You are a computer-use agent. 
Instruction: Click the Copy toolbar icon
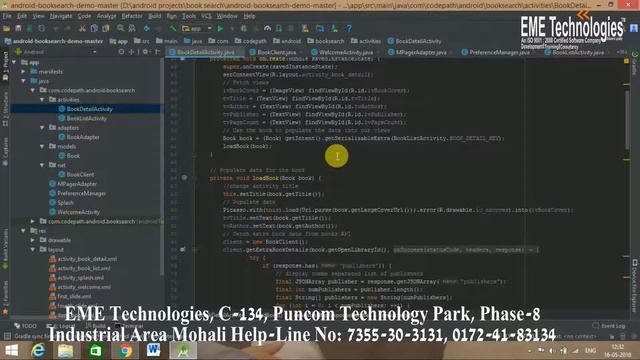point(94,28)
